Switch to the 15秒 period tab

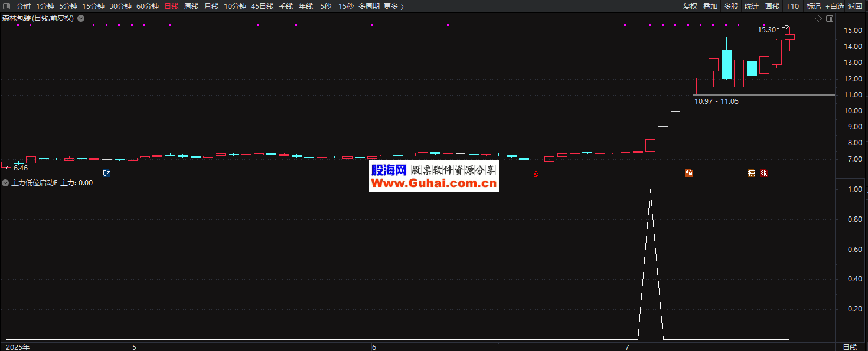coord(346,6)
